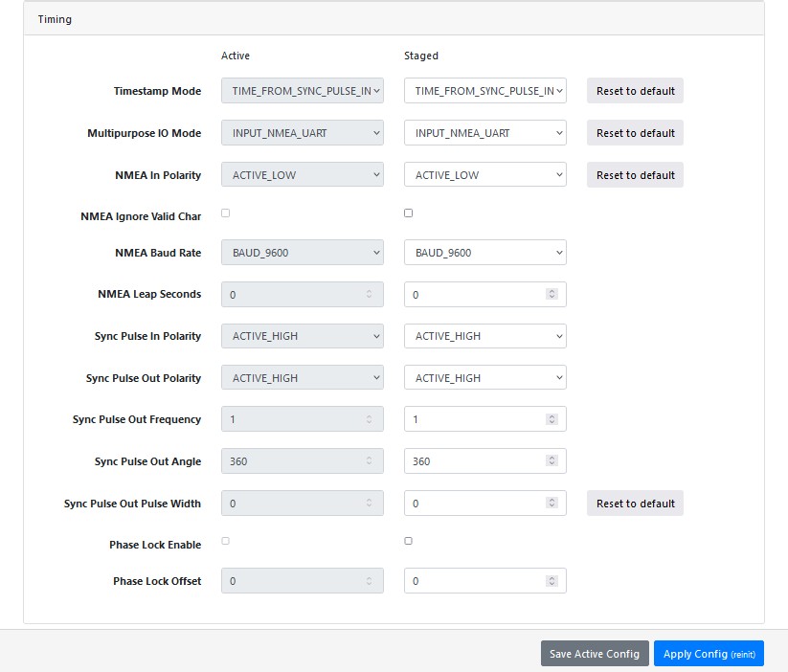Reset Timestamp Mode to default

pos(635,91)
